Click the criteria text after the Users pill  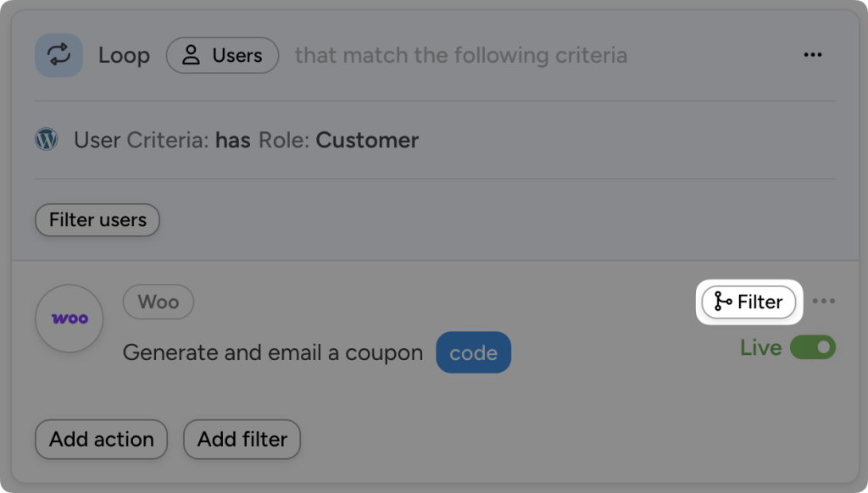pyautogui.click(x=460, y=54)
